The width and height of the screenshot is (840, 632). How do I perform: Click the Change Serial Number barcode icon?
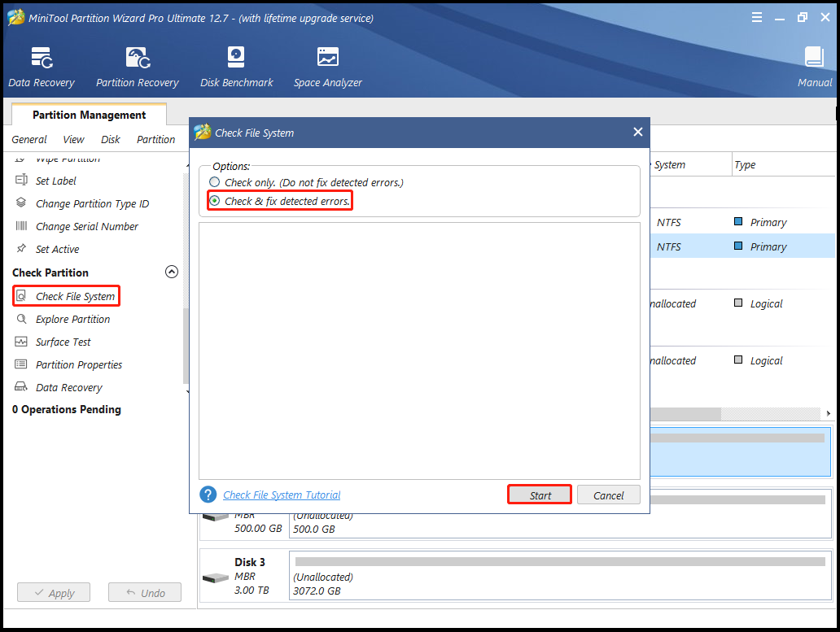pyautogui.click(x=21, y=226)
